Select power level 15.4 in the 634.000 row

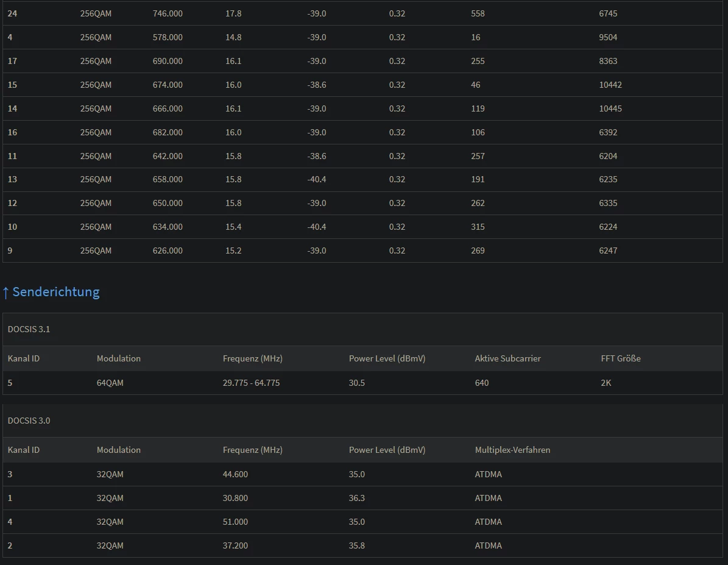tap(233, 227)
